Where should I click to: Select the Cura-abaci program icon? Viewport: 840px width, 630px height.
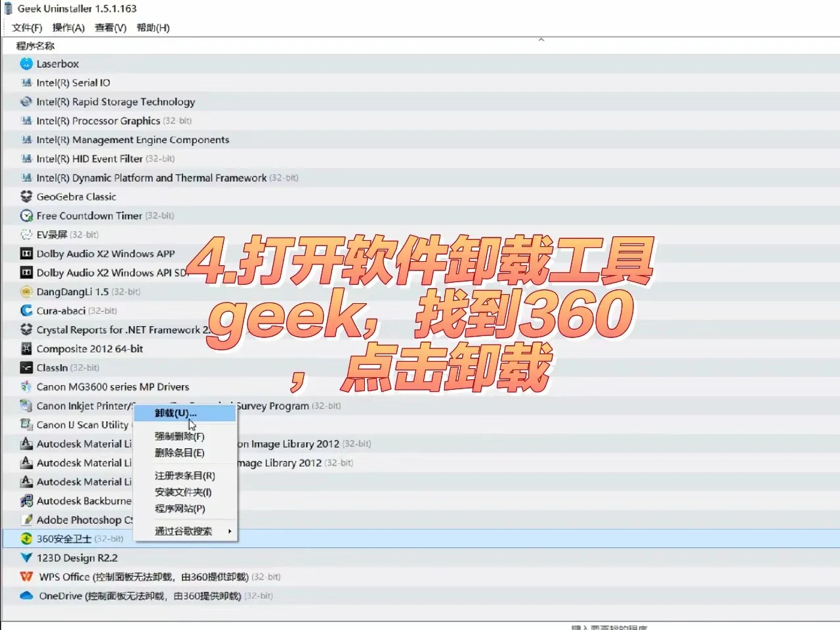click(26, 310)
